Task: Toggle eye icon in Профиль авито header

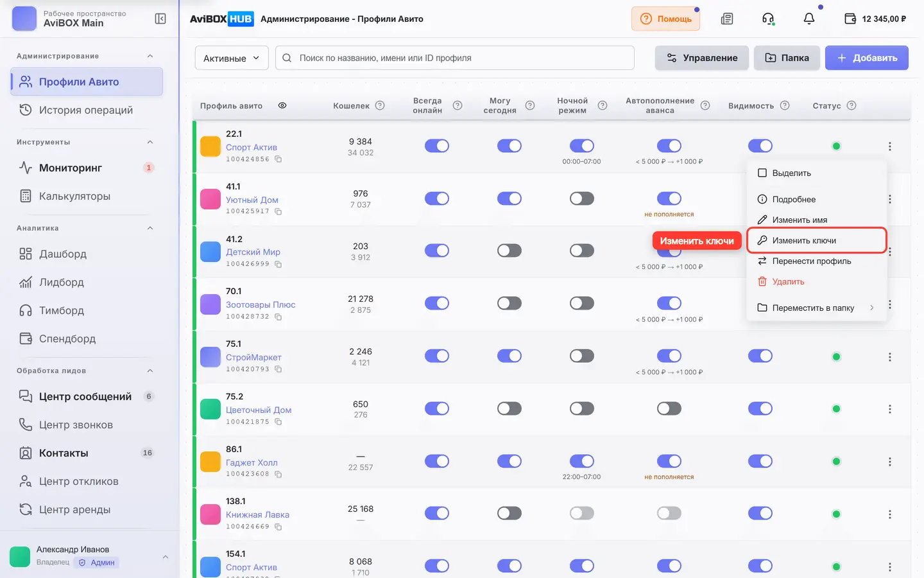Action: point(282,105)
